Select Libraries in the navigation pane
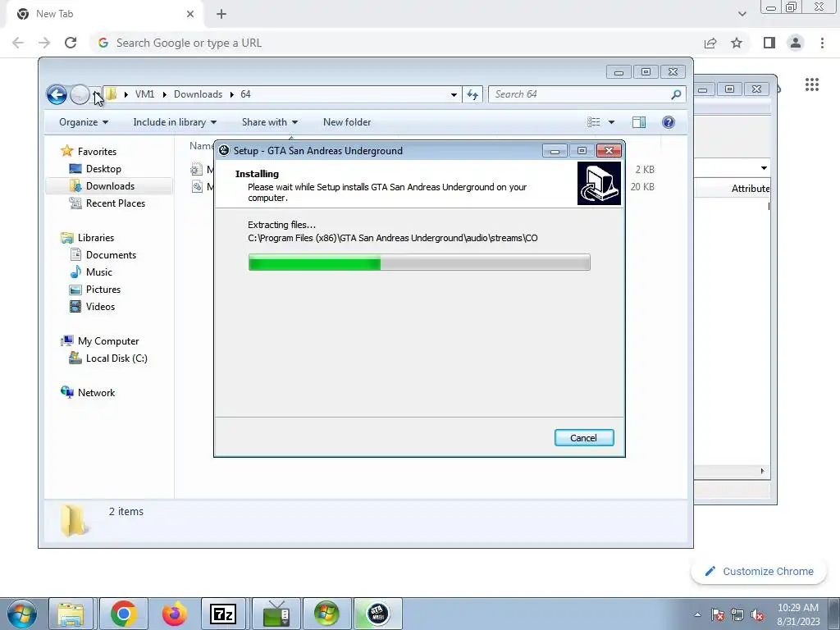The width and height of the screenshot is (840, 630). coord(95,238)
